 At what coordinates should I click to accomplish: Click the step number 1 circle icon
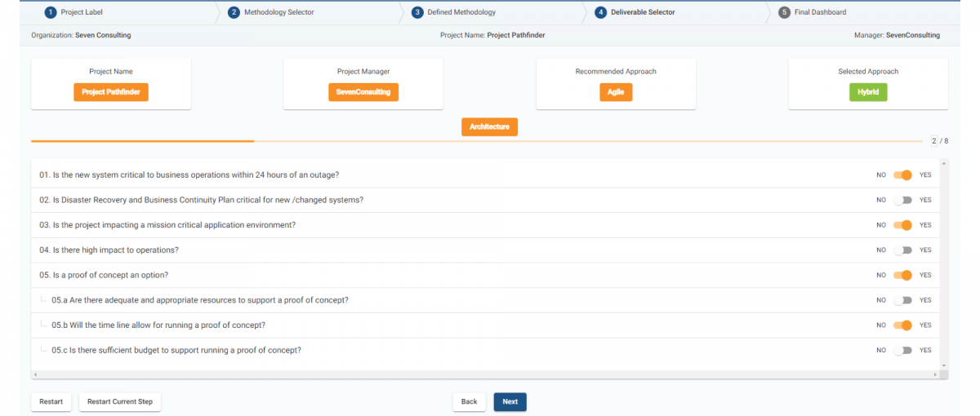(x=50, y=12)
